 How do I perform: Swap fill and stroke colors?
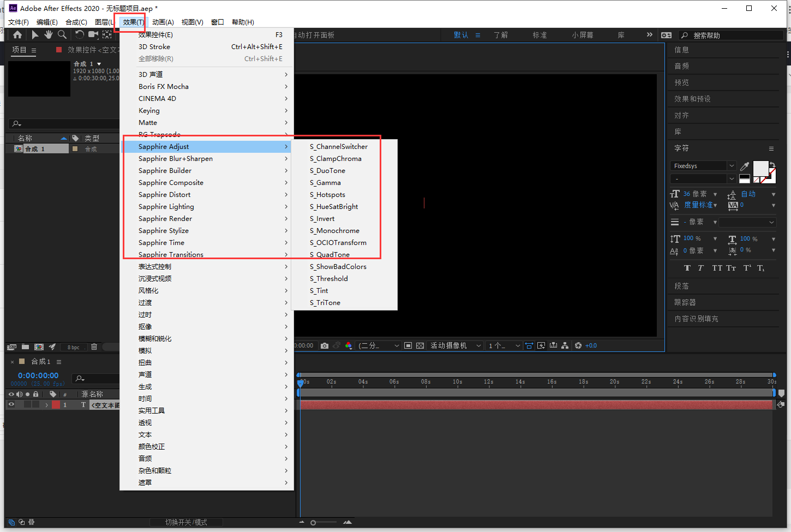pyautogui.click(x=772, y=164)
